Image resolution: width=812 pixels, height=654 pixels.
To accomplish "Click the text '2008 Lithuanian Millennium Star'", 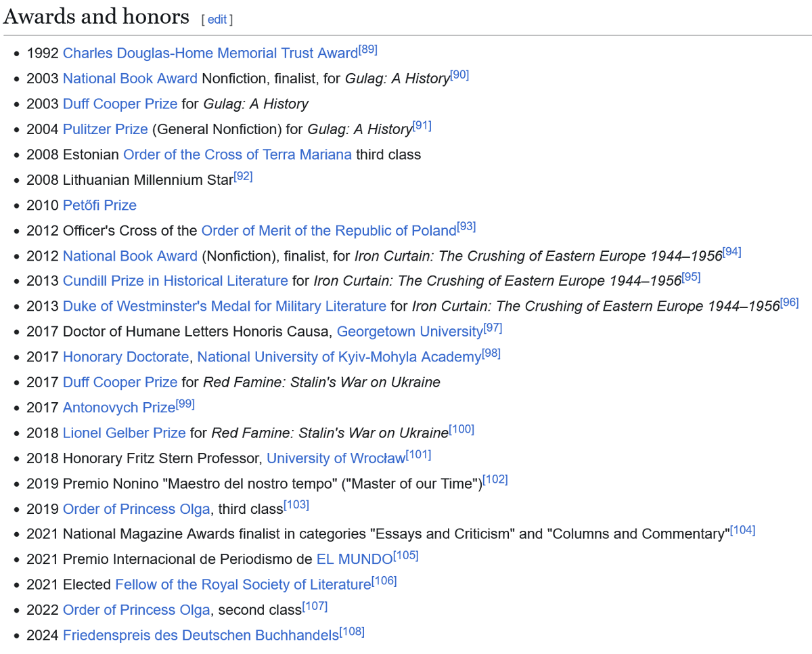I will coord(130,180).
